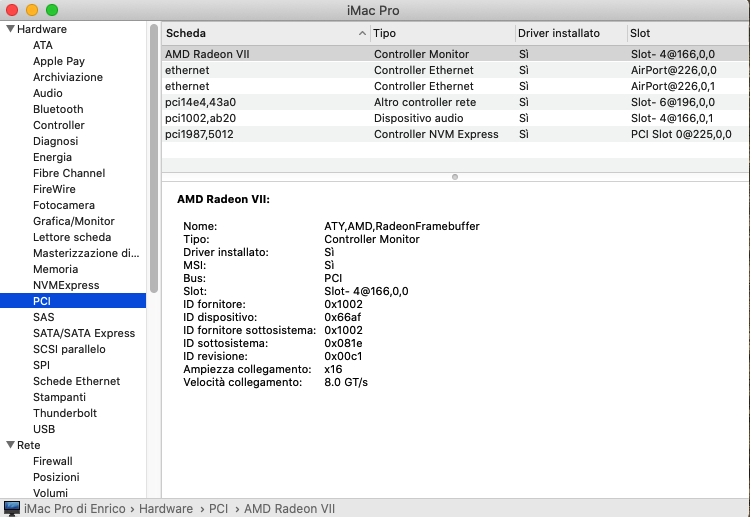Select Stampanti in the sidebar
Viewport: 750px width, 517px height.
click(59, 397)
